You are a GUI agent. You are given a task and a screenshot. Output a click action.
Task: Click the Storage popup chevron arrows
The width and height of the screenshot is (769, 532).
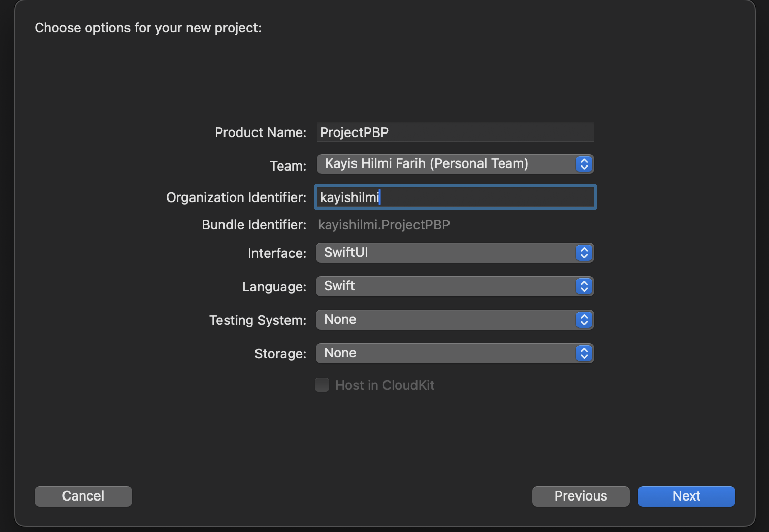pos(584,353)
